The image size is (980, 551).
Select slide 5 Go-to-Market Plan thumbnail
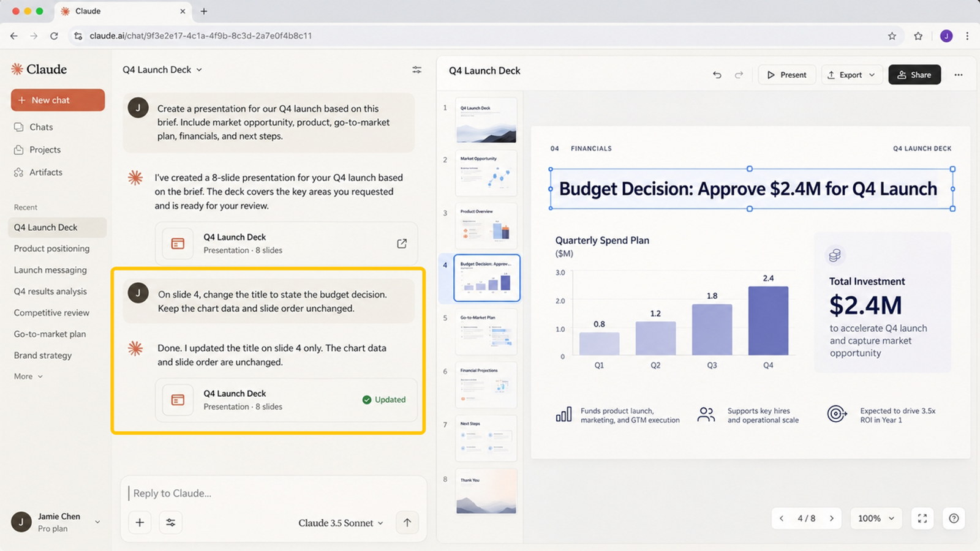[x=486, y=332]
